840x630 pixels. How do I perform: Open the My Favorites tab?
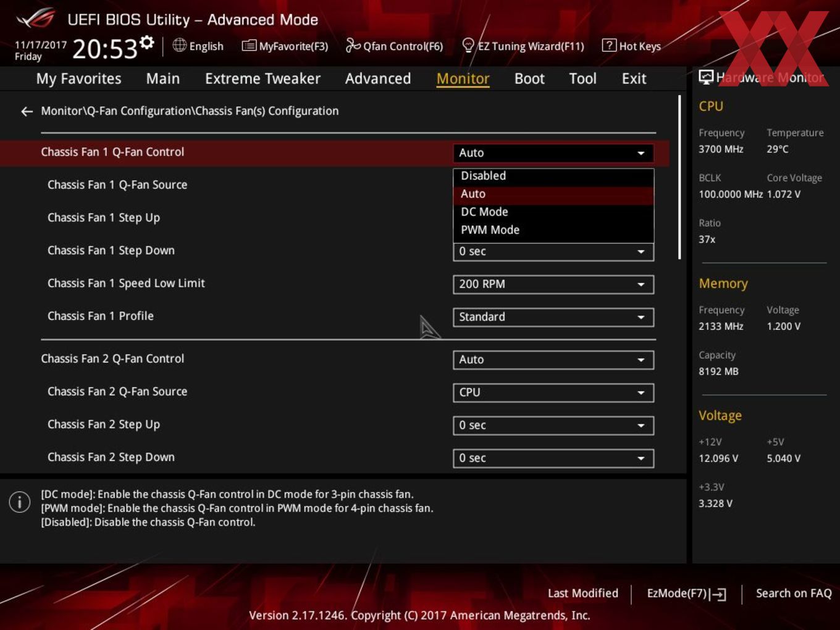[x=78, y=78]
